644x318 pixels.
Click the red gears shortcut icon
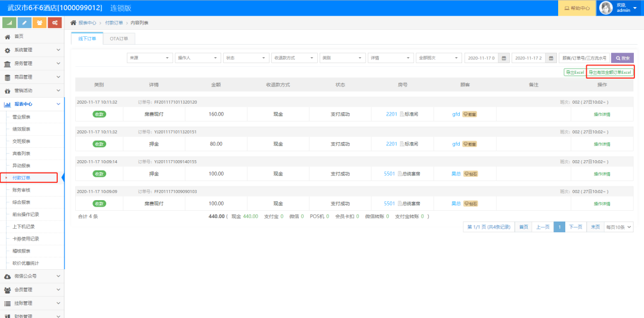55,23
